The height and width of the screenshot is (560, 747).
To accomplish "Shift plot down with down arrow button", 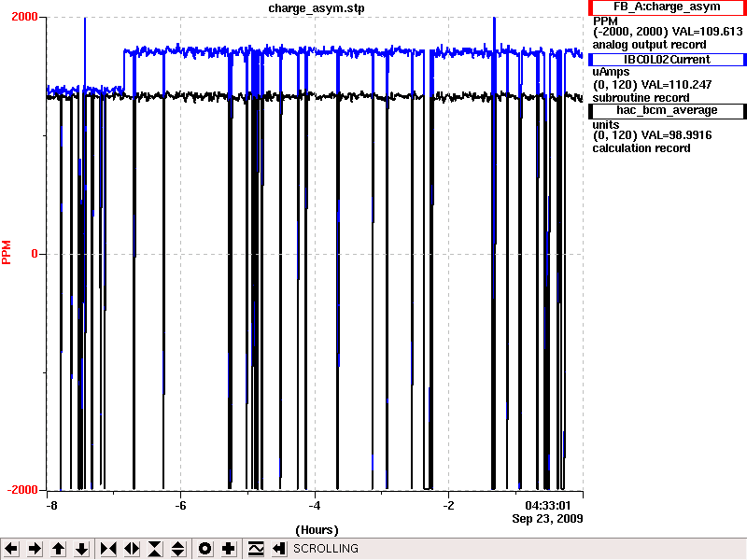I will click(x=82, y=549).
